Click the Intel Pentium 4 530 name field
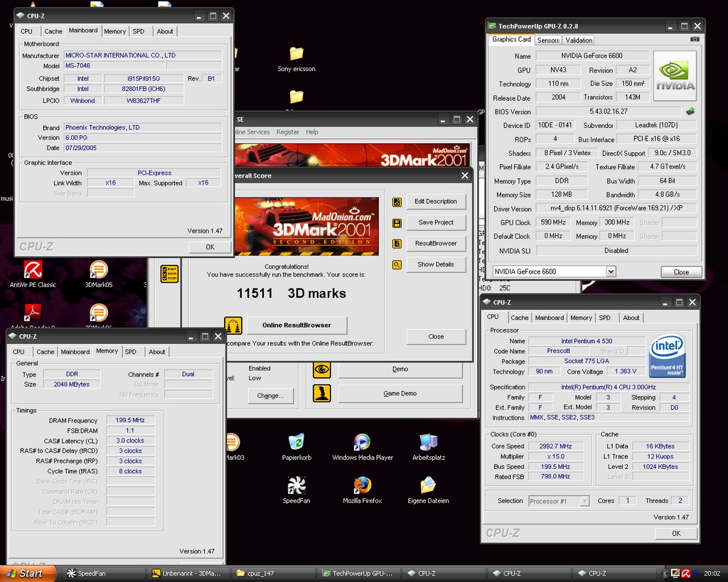Viewport: 728px width, 582px height. click(x=587, y=341)
